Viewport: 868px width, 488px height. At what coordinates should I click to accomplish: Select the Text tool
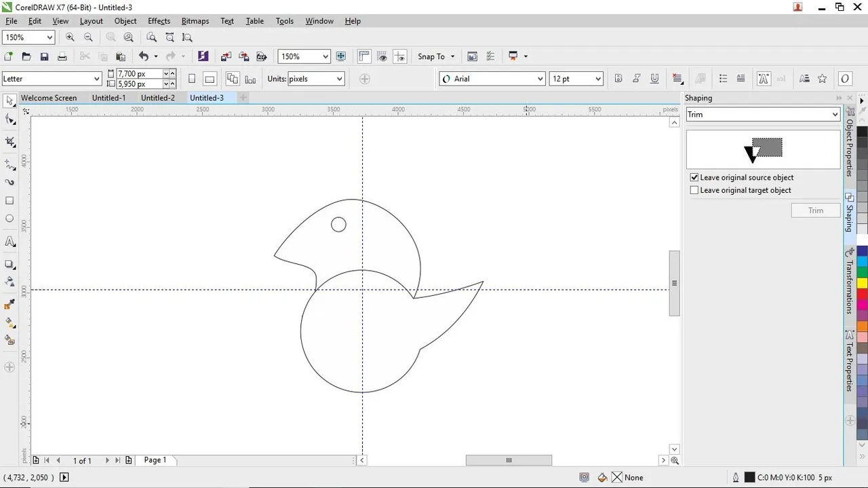pos(9,242)
